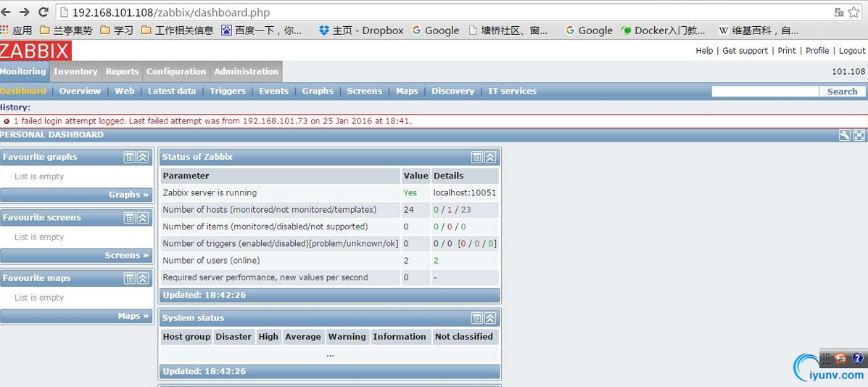Image resolution: width=868 pixels, height=387 pixels.
Task: Open IT services submenu item
Action: [x=512, y=91]
